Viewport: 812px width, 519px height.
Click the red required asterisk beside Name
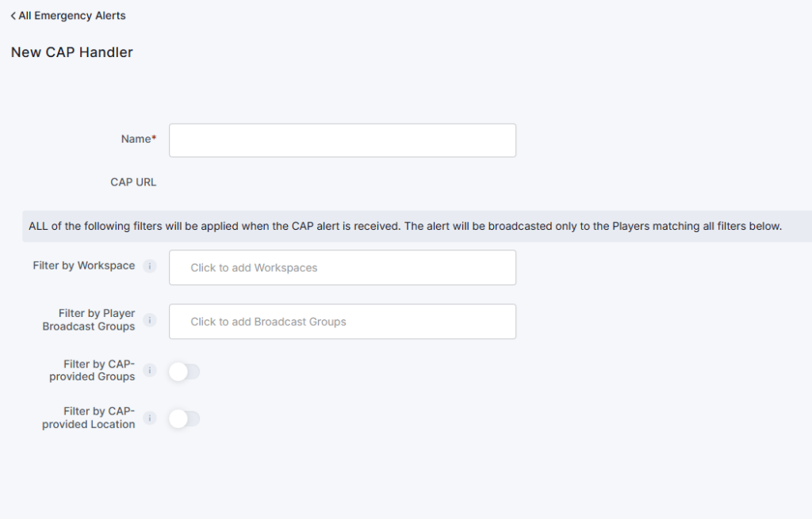[x=154, y=139]
